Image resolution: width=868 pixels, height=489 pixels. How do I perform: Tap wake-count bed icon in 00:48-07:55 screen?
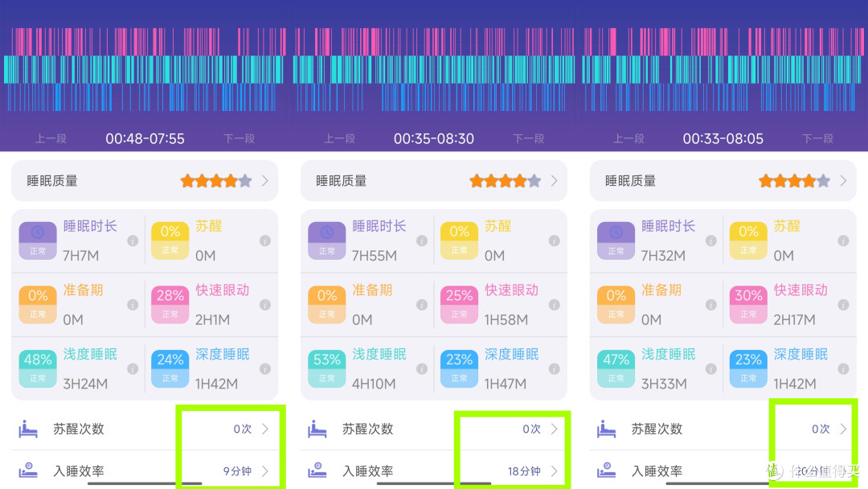[28, 429]
